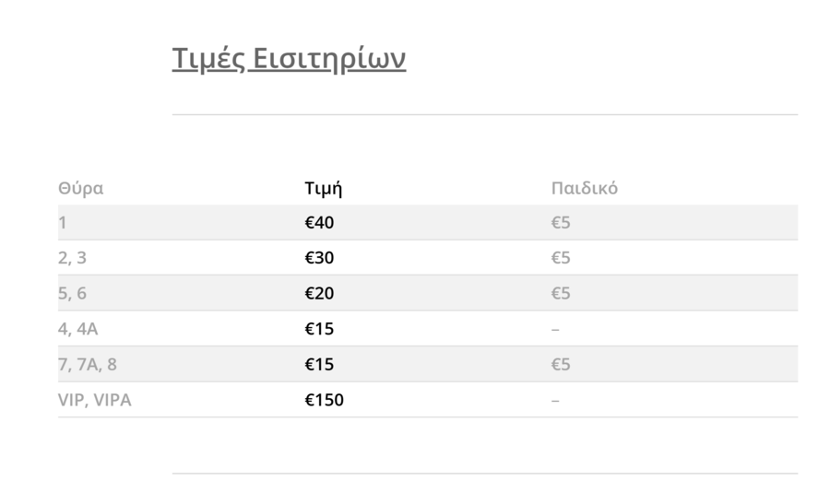Click the €30 price cell

[319, 258]
